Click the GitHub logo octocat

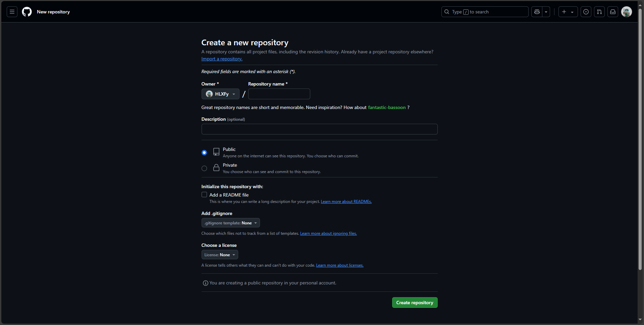(26, 12)
